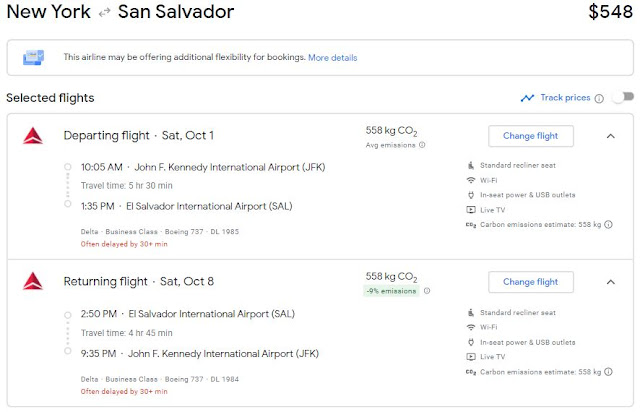640x412 pixels.
Task: Click the -9% emissions green badge
Action: click(x=390, y=291)
